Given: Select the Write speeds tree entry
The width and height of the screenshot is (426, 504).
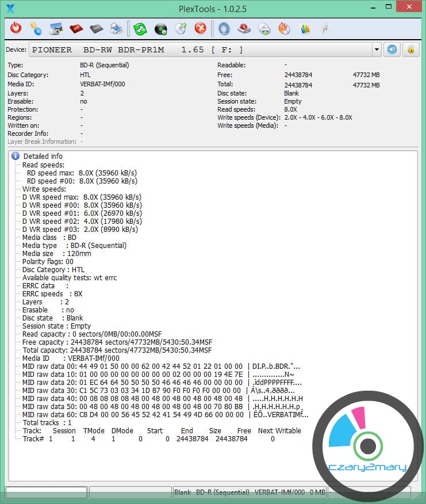Looking at the screenshot, I should point(44,189).
